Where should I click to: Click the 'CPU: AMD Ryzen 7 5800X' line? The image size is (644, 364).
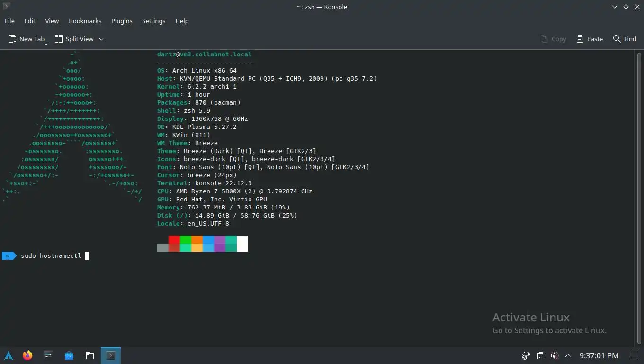pyautogui.click(x=235, y=191)
